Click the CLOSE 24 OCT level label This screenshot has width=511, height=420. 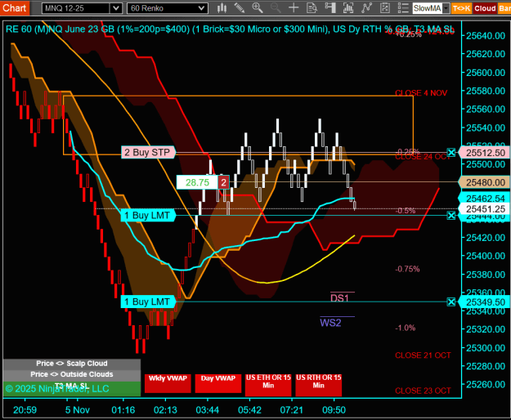pos(423,157)
